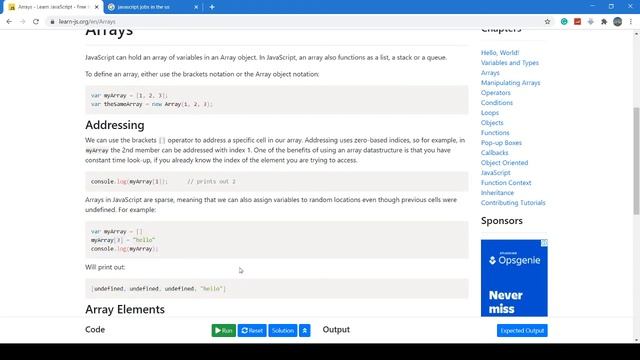Collapse code panel with the double-chevron button
Screen dimensions: 640x360
[304, 330]
